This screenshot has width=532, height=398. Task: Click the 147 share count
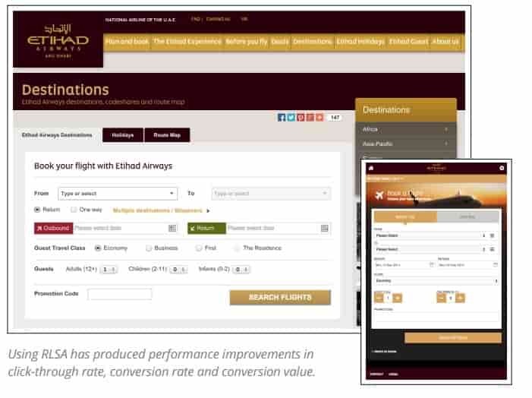click(335, 118)
